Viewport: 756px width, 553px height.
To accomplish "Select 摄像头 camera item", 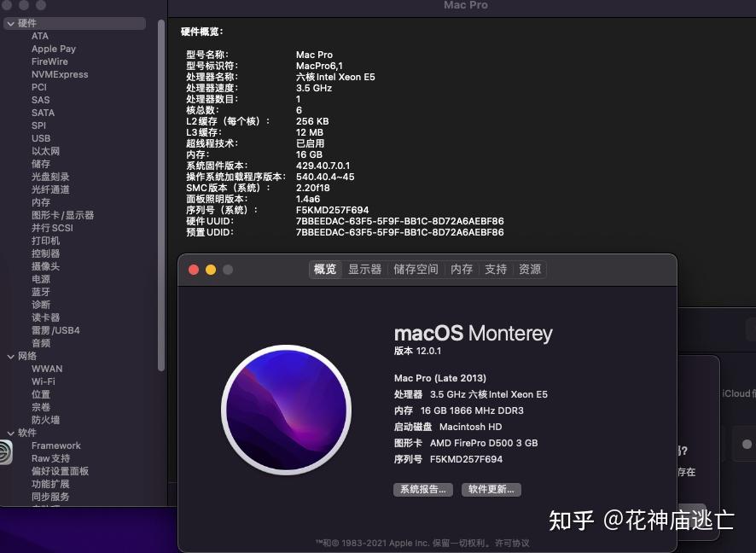I will pyautogui.click(x=46, y=266).
